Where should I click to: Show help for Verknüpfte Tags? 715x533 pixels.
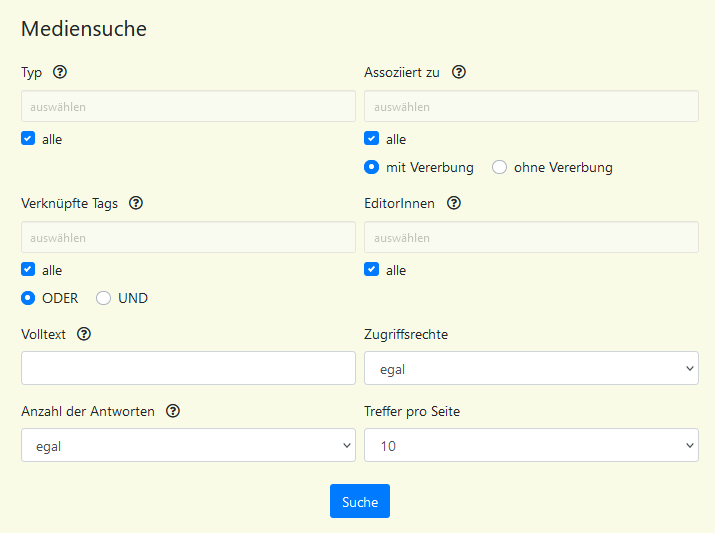136,203
